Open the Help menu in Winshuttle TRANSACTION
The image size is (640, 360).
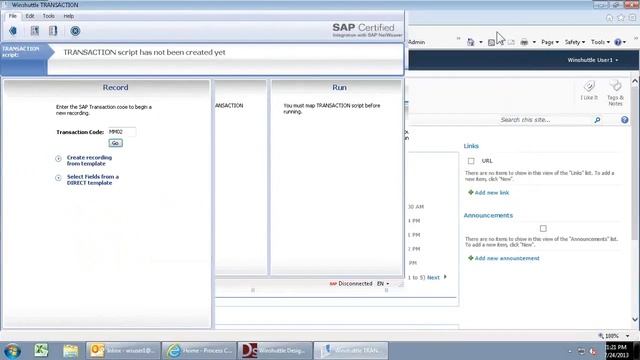tap(69, 16)
